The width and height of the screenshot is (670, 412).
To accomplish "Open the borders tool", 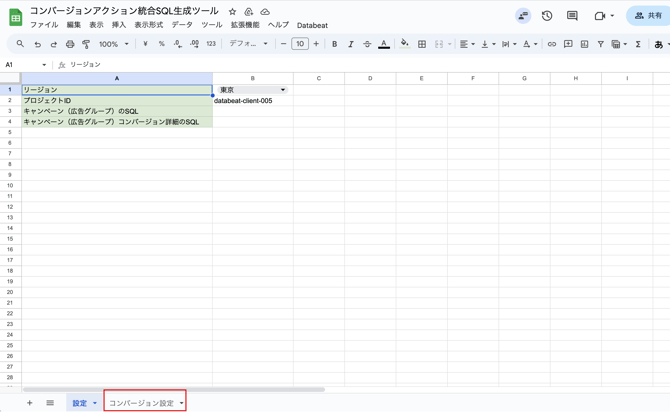I will pos(422,44).
